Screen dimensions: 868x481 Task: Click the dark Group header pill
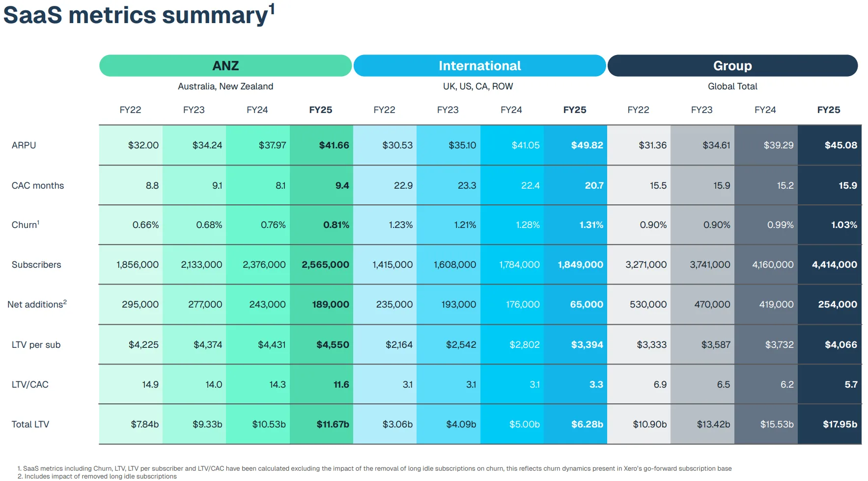[x=732, y=66]
